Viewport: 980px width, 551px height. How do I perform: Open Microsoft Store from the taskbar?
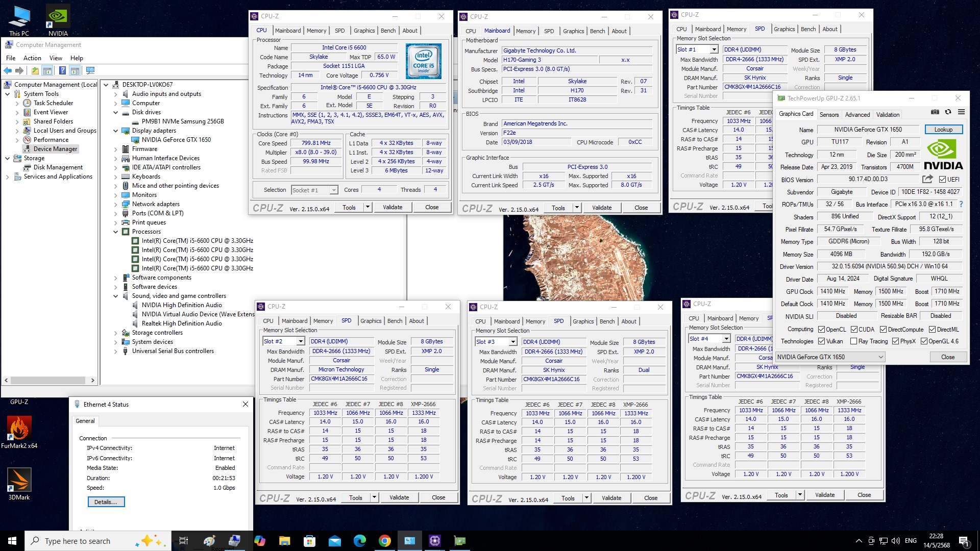[x=309, y=541]
